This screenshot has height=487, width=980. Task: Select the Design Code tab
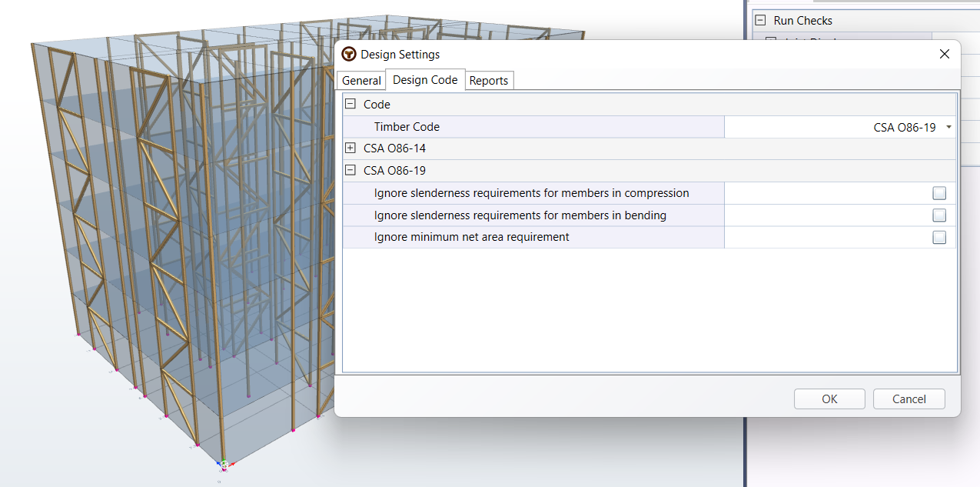pos(424,80)
